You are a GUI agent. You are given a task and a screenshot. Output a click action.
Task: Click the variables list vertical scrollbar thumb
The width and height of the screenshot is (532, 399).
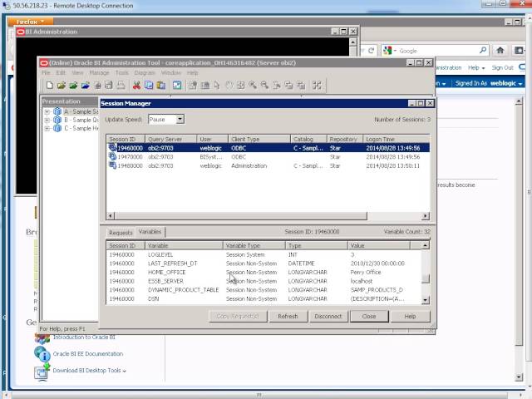(x=425, y=278)
